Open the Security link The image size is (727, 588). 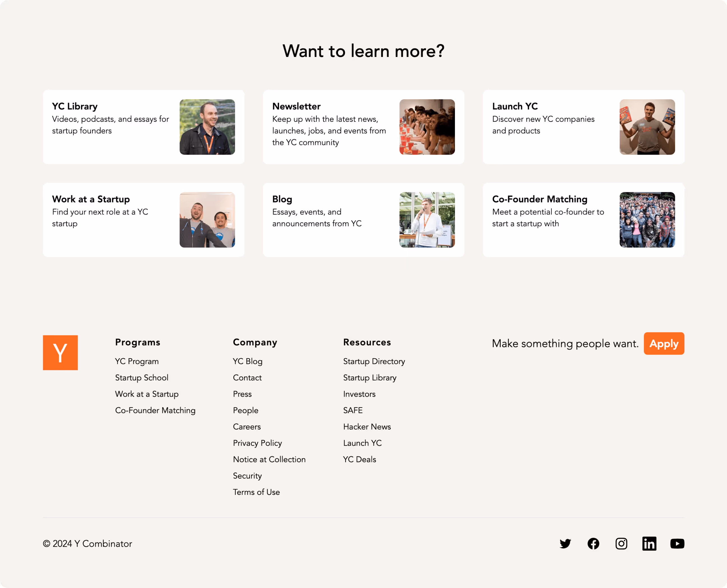(x=247, y=476)
